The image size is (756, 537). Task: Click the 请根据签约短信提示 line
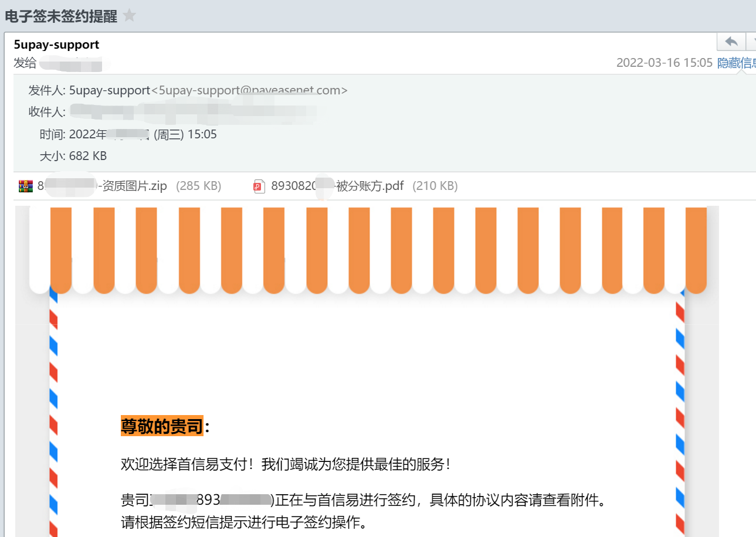[244, 522]
